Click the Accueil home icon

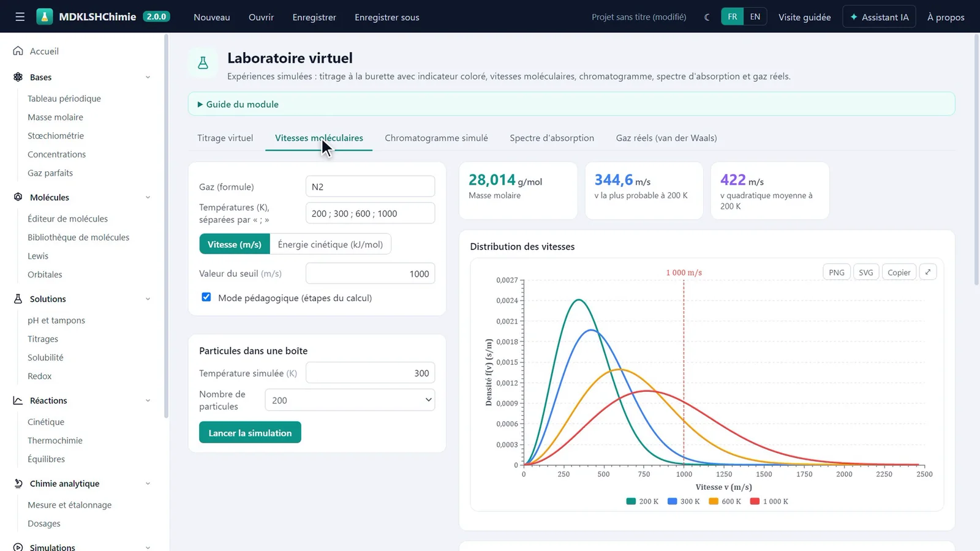[18, 51]
